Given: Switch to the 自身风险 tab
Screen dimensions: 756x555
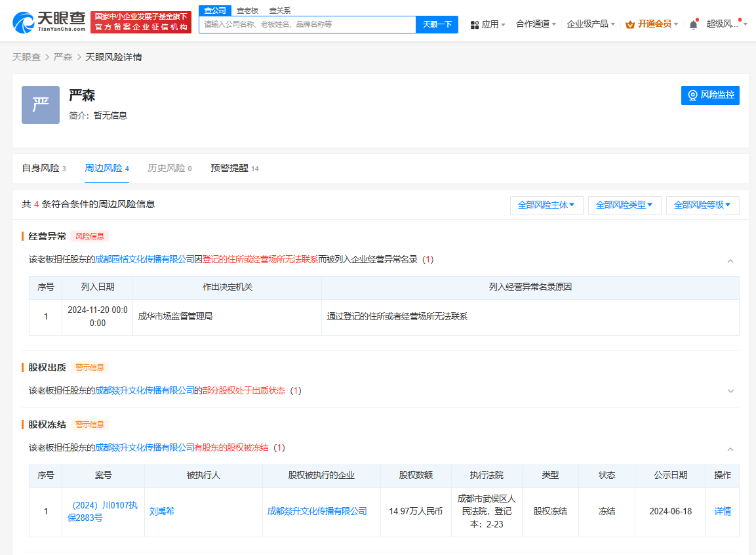Looking at the screenshot, I should [43, 169].
